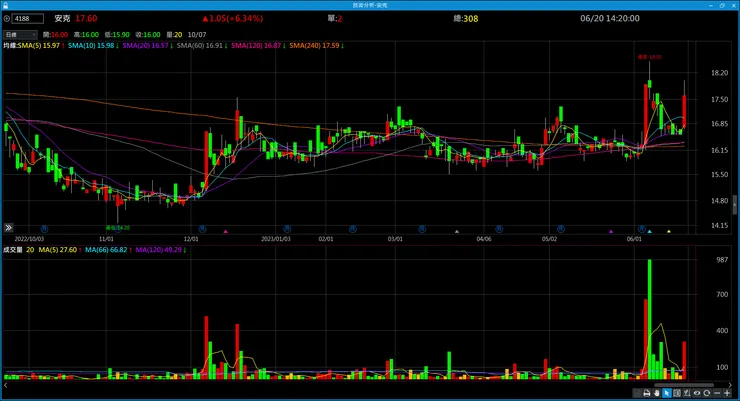The width and height of the screenshot is (740, 401).
Task: Click the volume MA(66) 66.82 label
Action: coord(108,250)
